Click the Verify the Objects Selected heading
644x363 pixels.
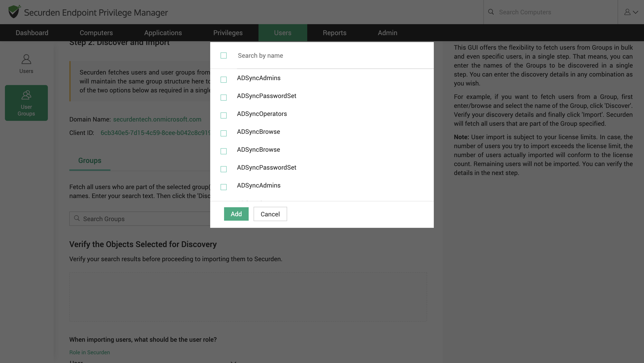(x=143, y=244)
